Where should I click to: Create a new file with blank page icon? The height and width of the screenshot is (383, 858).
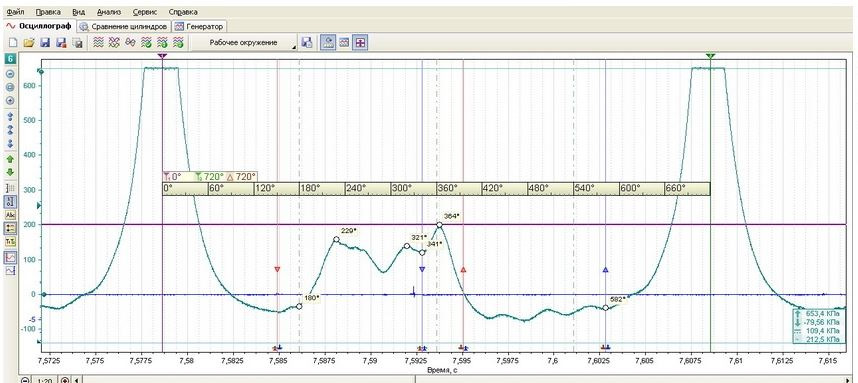13,43
